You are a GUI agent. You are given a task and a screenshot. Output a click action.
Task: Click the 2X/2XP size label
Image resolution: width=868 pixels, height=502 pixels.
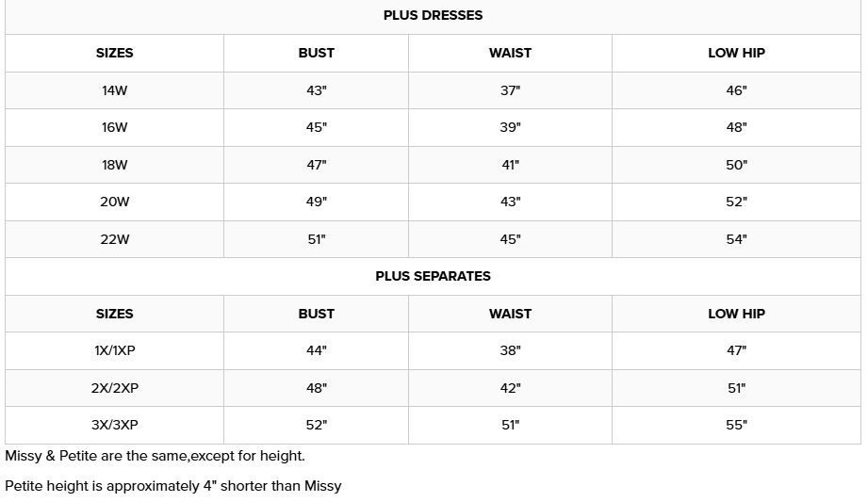click(114, 388)
